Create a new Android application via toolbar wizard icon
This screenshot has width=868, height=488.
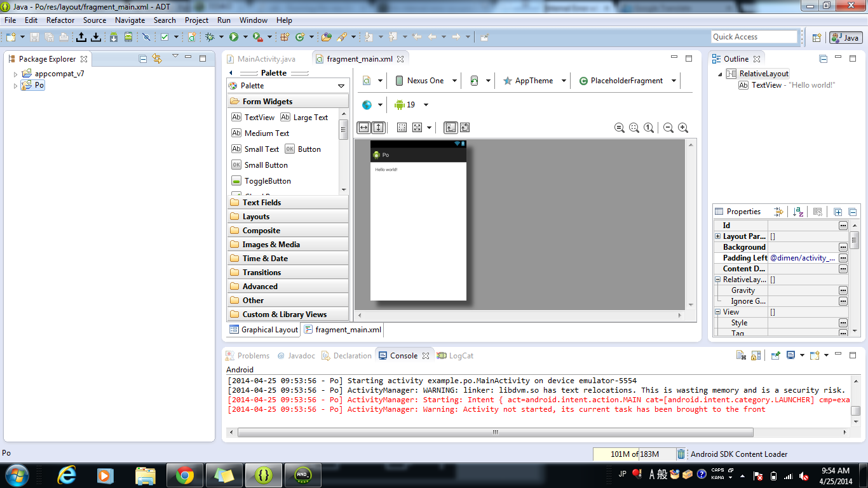click(x=192, y=36)
